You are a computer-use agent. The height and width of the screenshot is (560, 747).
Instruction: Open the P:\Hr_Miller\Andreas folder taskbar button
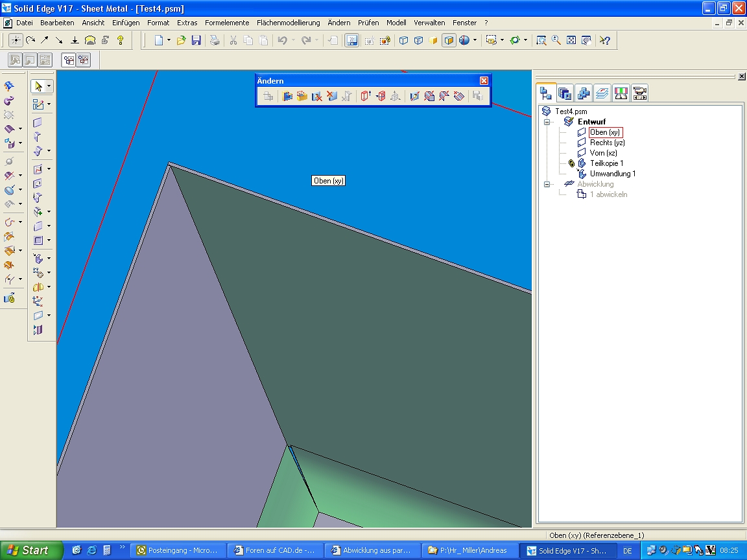pos(471,550)
